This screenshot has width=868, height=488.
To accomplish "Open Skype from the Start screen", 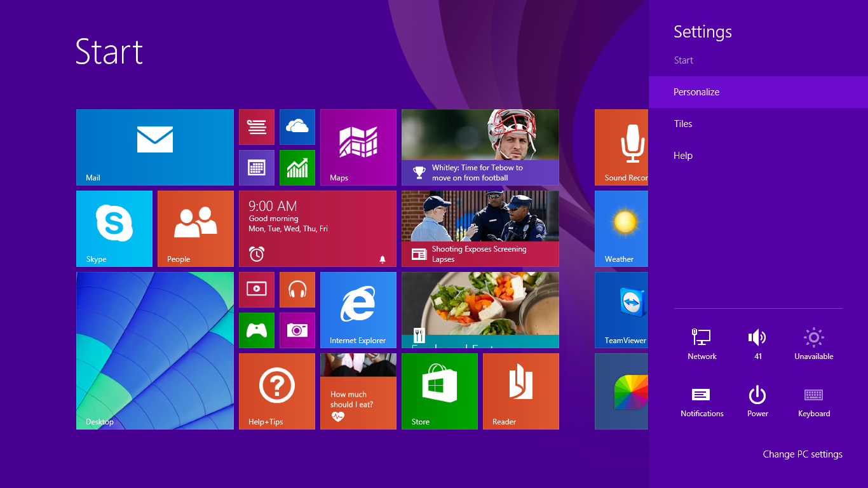I will [x=114, y=228].
